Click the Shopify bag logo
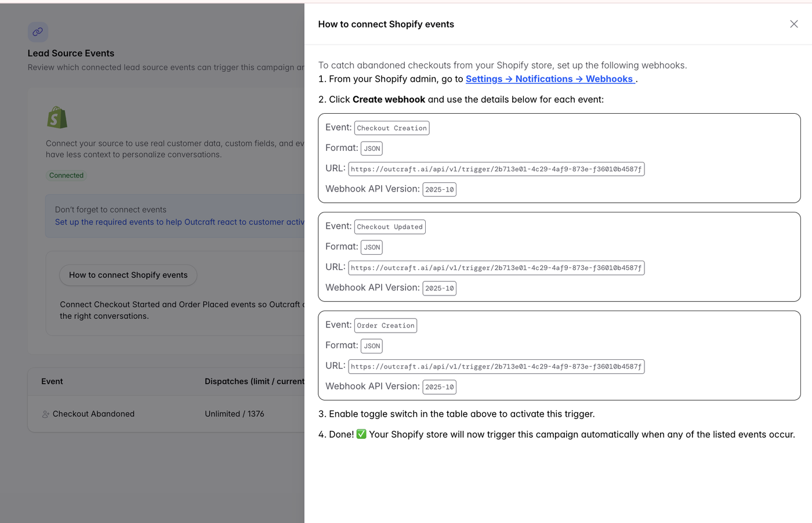Screen dimensions: 812x523 [x=57, y=117]
